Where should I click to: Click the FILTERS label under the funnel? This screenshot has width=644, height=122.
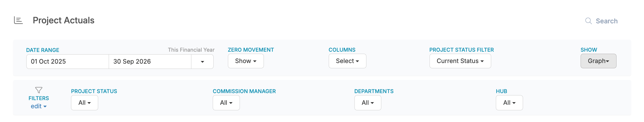click(39, 98)
